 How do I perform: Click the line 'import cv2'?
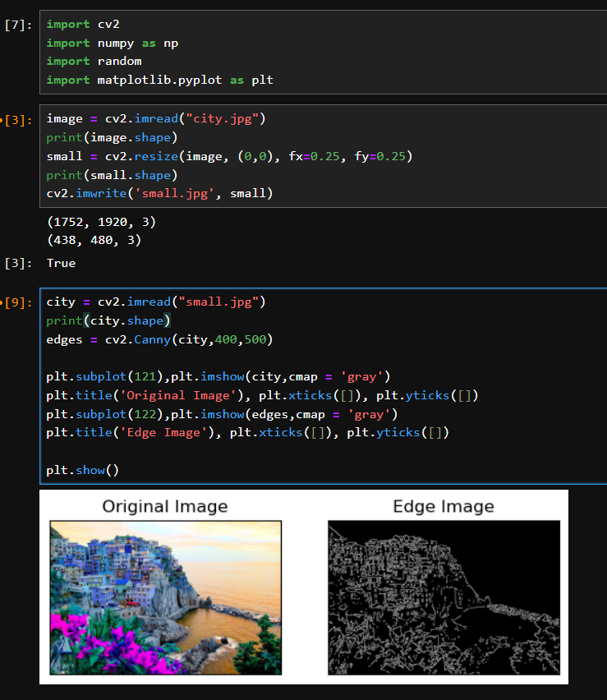83,24
